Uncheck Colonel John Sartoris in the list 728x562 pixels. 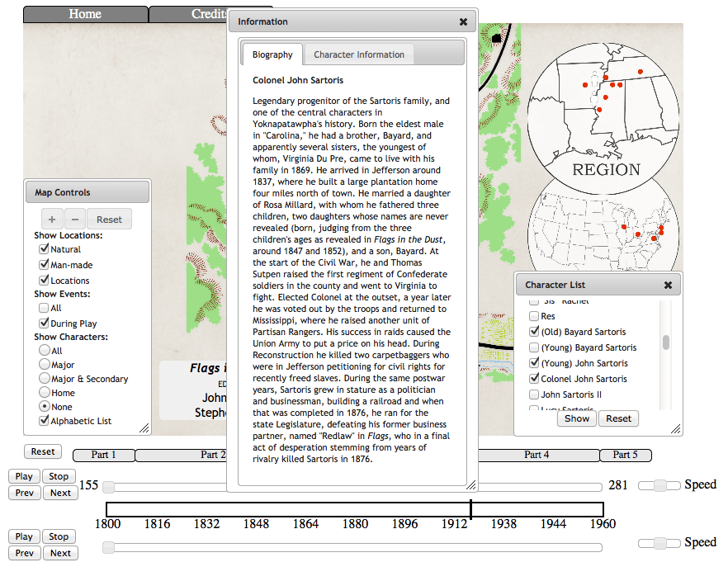click(534, 379)
